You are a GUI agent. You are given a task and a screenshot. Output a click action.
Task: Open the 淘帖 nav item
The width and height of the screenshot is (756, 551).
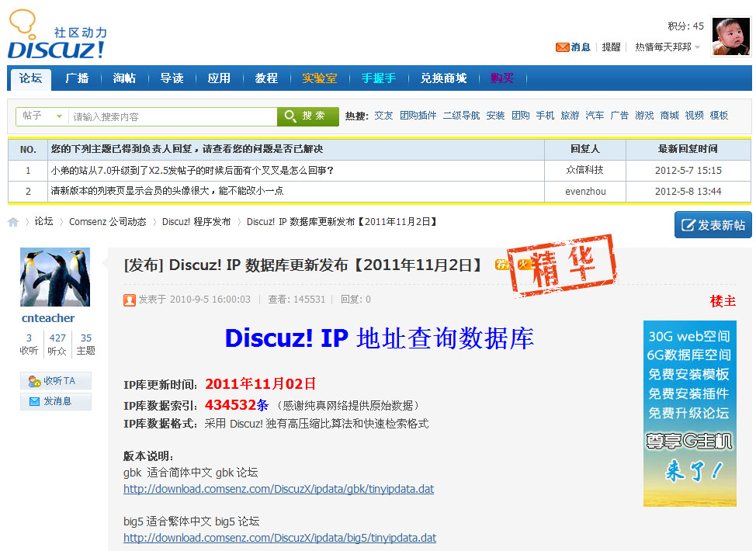pyautogui.click(x=124, y=78)
